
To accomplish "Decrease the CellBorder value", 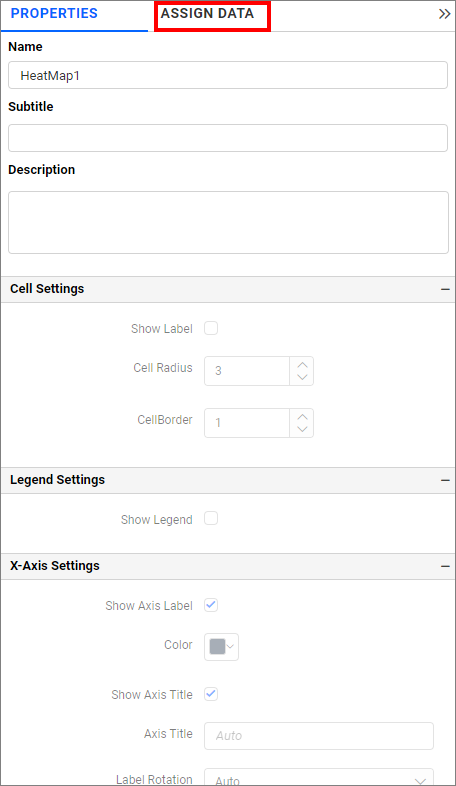I will point(302,430).
